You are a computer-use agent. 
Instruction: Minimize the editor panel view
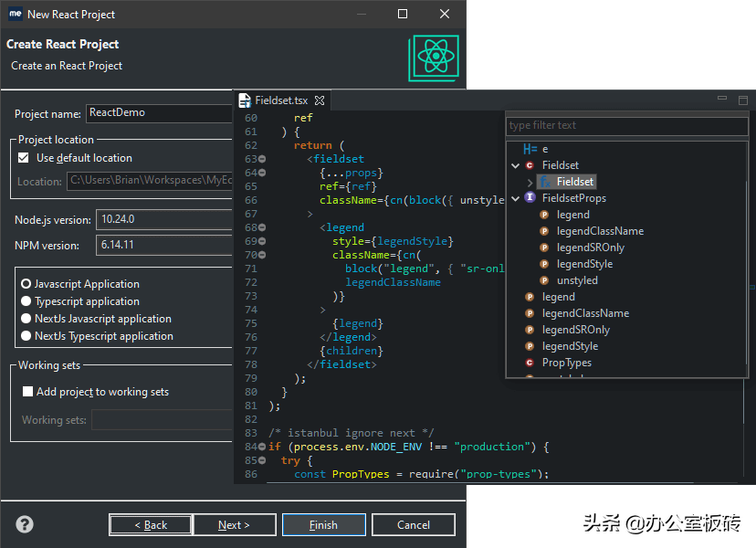722,99
